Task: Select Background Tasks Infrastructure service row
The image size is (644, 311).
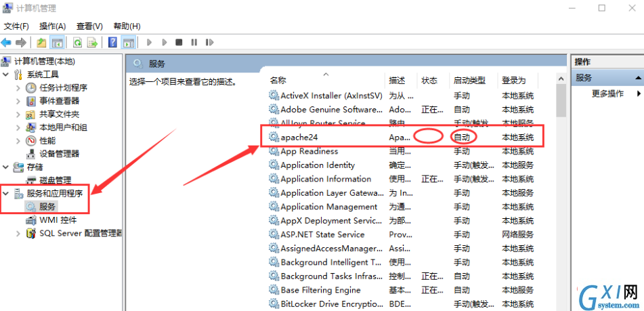Action: pyautogui.click(x=402, y=276)
